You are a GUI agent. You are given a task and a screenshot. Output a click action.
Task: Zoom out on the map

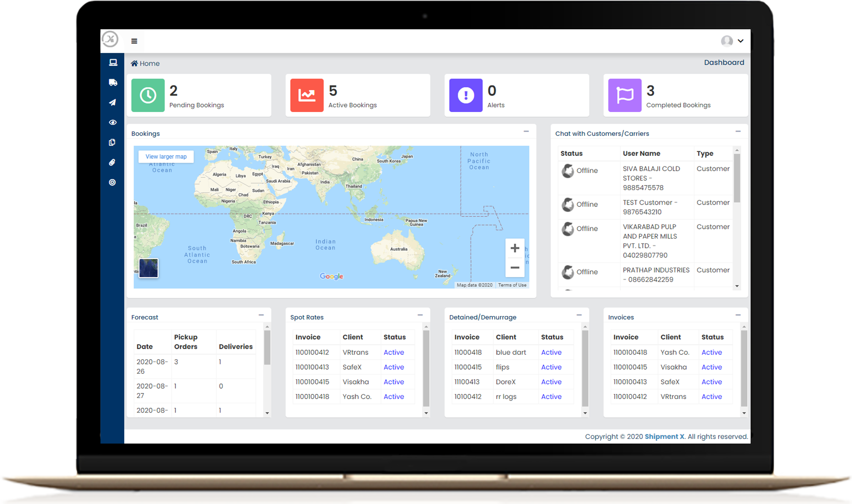(x=515, y=268)
